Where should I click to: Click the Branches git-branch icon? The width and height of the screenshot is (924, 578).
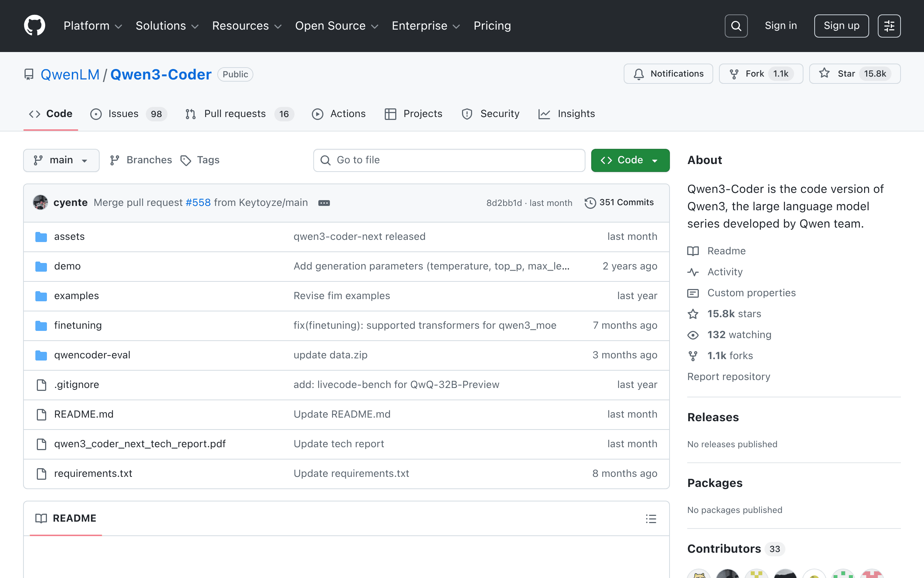tap(114, 160)
